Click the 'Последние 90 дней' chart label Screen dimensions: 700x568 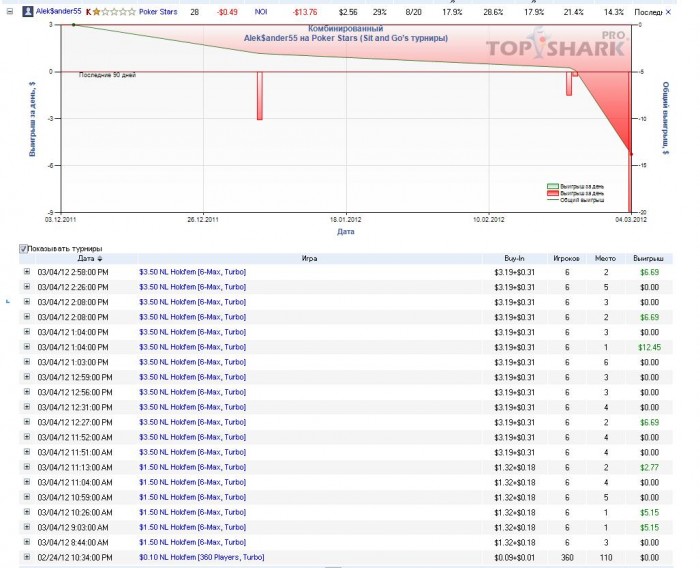[x=107, y=75]
